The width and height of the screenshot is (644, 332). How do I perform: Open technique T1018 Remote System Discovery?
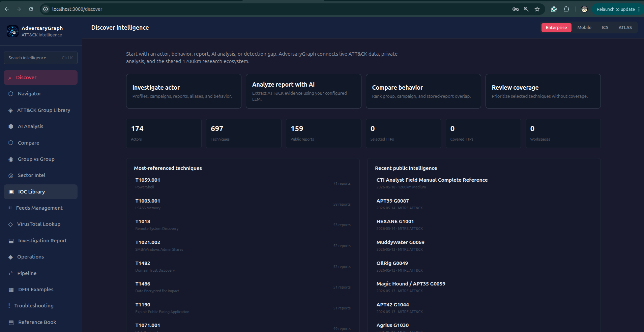click(x=243, y=225)
